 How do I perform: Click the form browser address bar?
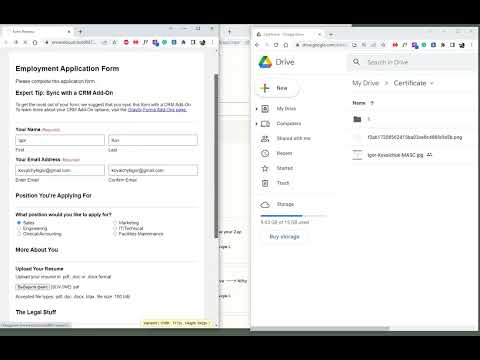pyautogui.click(x=73, y=42)
